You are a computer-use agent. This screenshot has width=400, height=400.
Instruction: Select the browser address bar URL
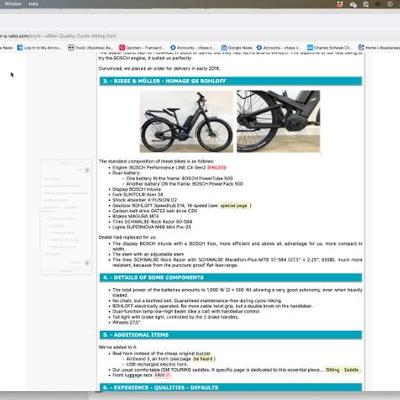tap(58, 36)
